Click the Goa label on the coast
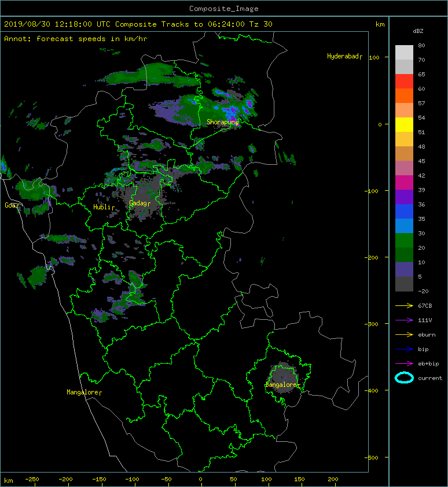The height and width of the screenshot is (487, 448). click(10, 205)
